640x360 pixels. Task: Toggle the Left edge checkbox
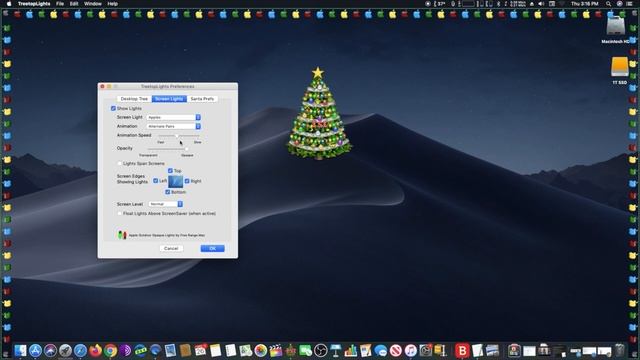[156, 180]
